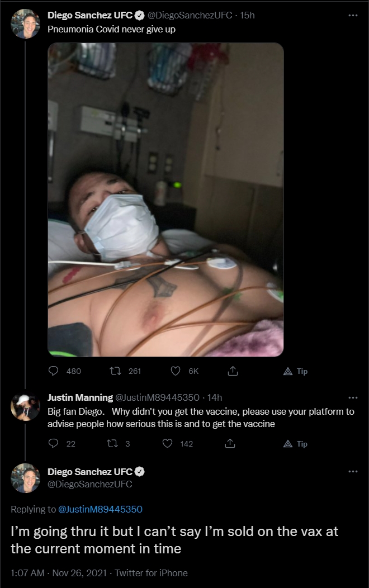This screenshot has height=588, width=369.
Task: Tip Justin Manning via Tip icon
Action: click(296, 444)
